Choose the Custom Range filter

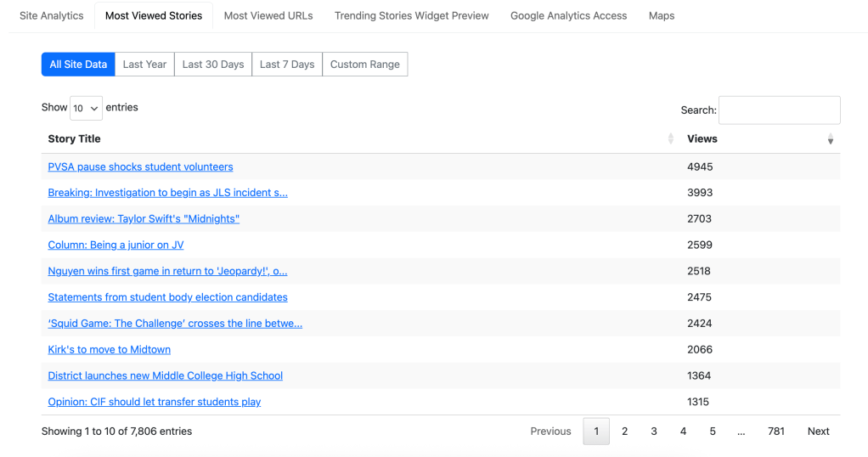tap(365, 65)
